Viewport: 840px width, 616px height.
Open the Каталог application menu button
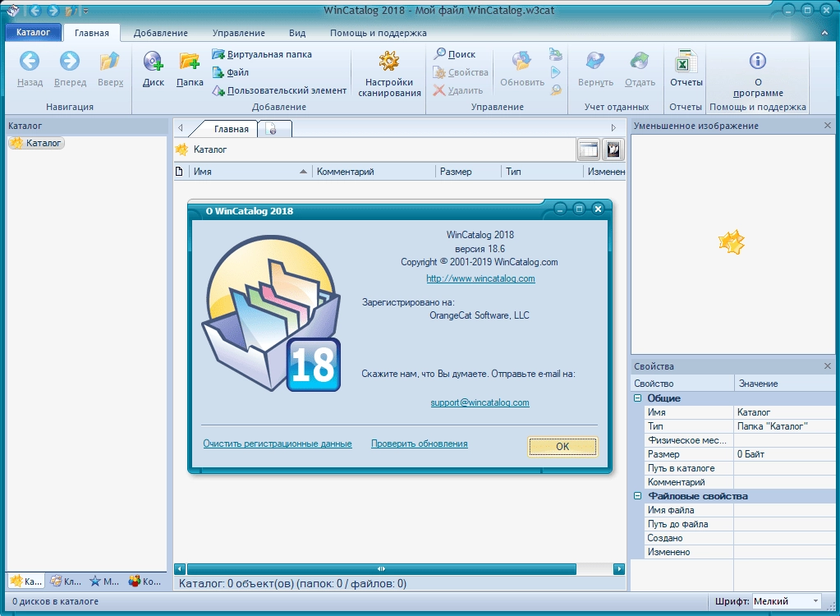point(33,32)
